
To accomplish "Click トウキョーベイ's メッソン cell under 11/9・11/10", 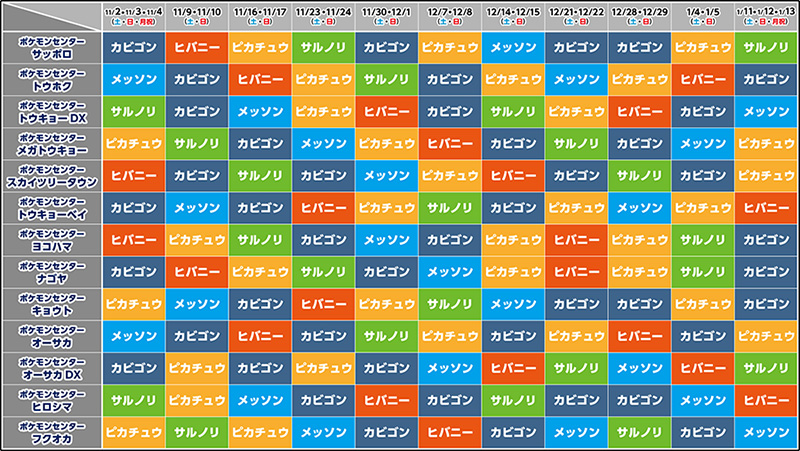I will 197,208.
